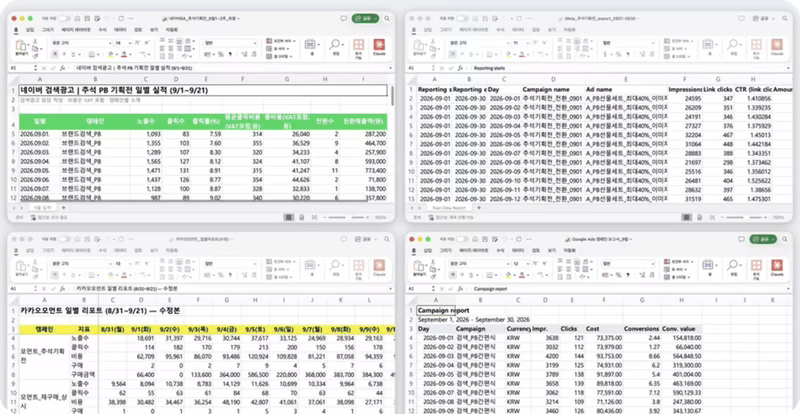
Task: Open Claude add-in in Meta export window
Action: (x=777, y=46)
